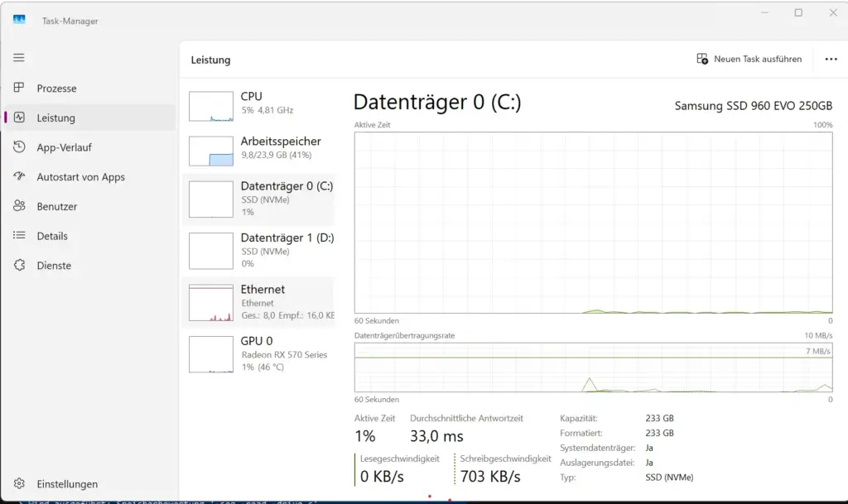Click the new task icon beside Neuen Task ausführen
This screenshot has width=848, height=504.
pyautogui.click(x=702, y=59)
